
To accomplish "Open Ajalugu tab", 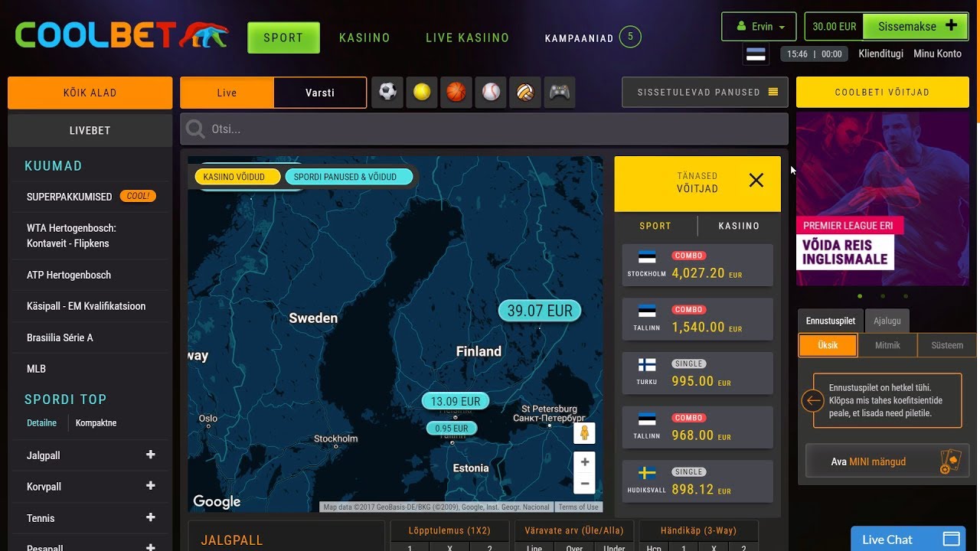I will tap(887, 321).
